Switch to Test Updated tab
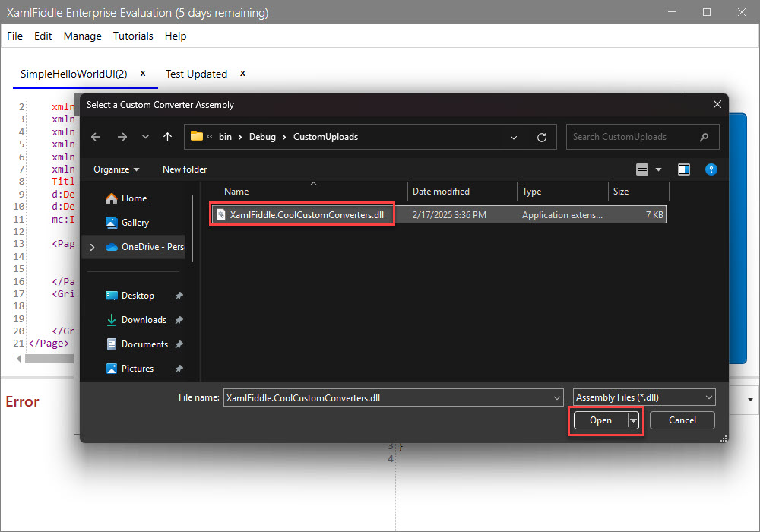This screenshot has width=760, height=532. point(196,74)
